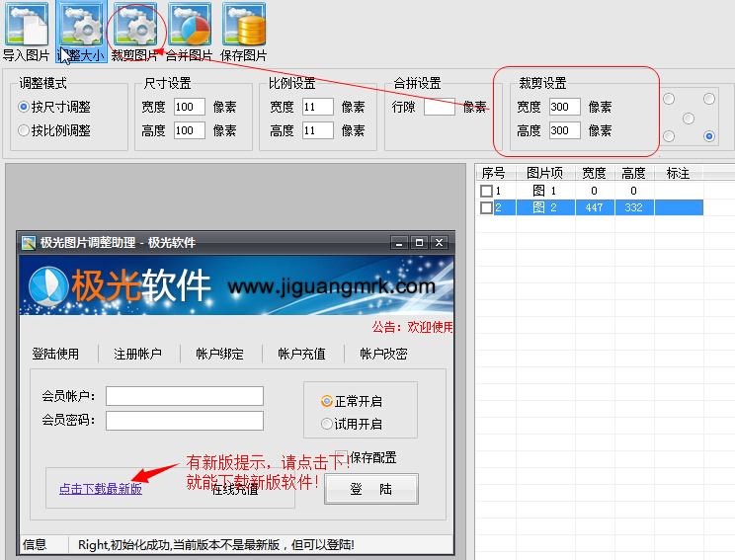The height and width of the screenshot is (560, 735).
Task: Click the 信息 status bar label
Action: click(35, 544)
